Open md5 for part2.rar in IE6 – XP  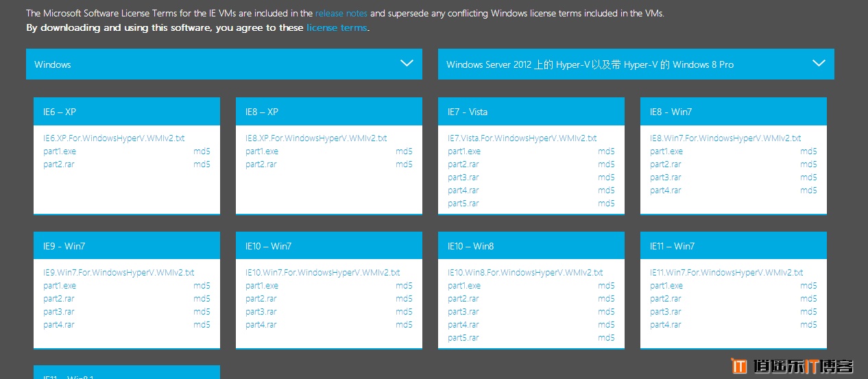[202, 164]
